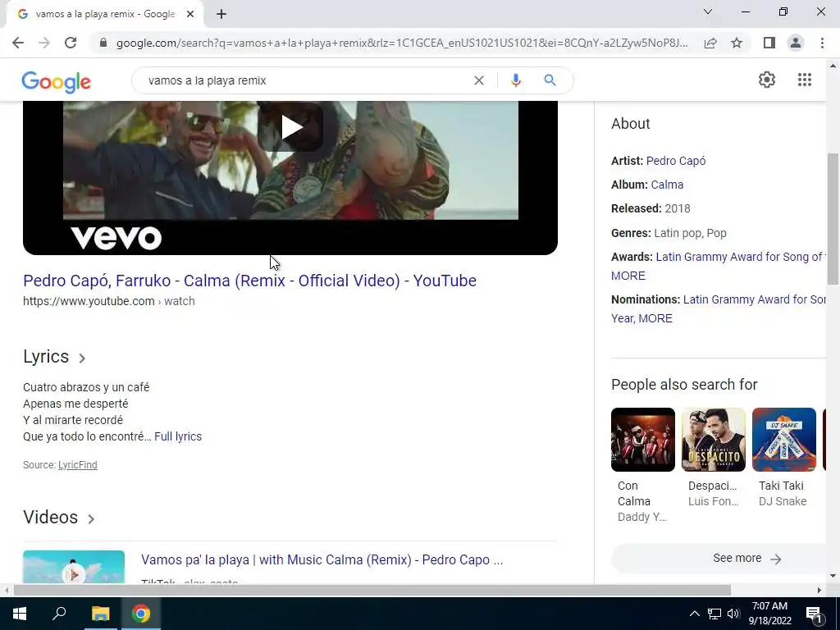Open Latin Grammy Award for Song link
The image size is (840, 630).
[x=739, y=257]
